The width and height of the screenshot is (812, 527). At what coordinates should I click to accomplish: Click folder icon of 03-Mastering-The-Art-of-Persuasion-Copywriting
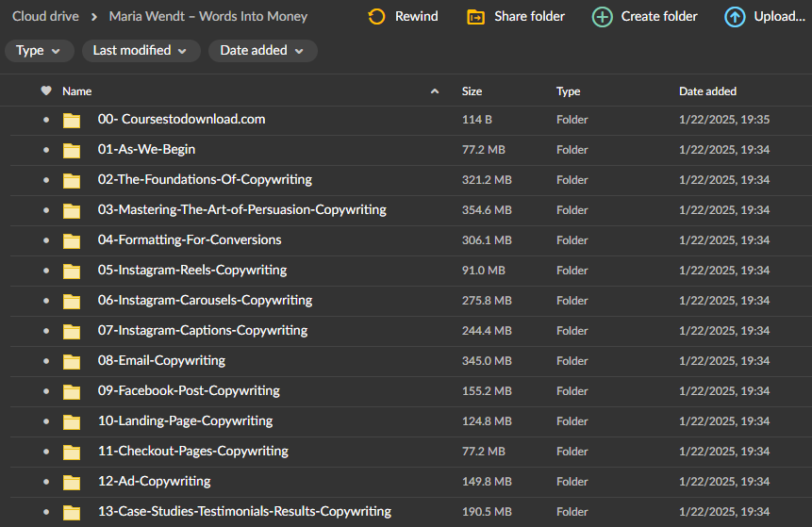pos(72,210)
